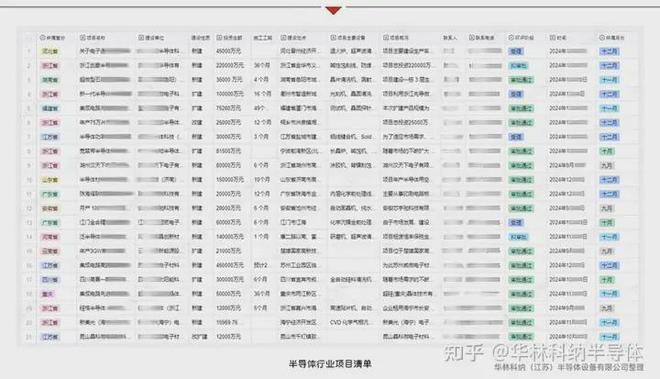This screenshot has width=660, height=379.
Task: Select the 10969.76 investment cell
Action: pyautogui.click(x=227, y=322)
